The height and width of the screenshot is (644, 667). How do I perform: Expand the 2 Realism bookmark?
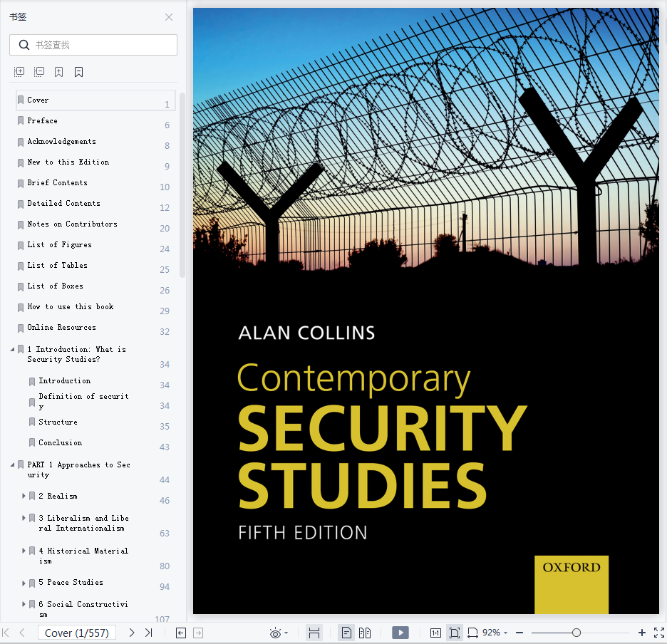[24, 496]
